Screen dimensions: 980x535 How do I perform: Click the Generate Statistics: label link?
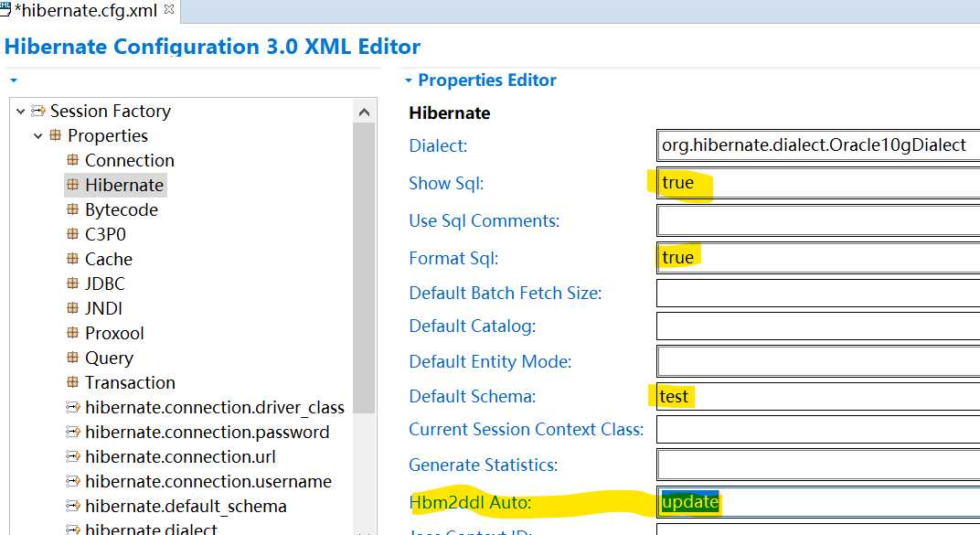(x=483, y=465)
